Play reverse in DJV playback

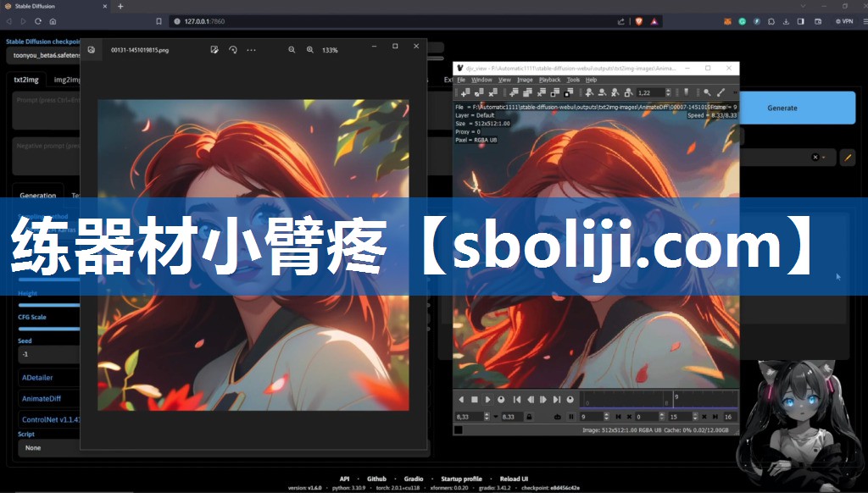[x=460, y=399]
